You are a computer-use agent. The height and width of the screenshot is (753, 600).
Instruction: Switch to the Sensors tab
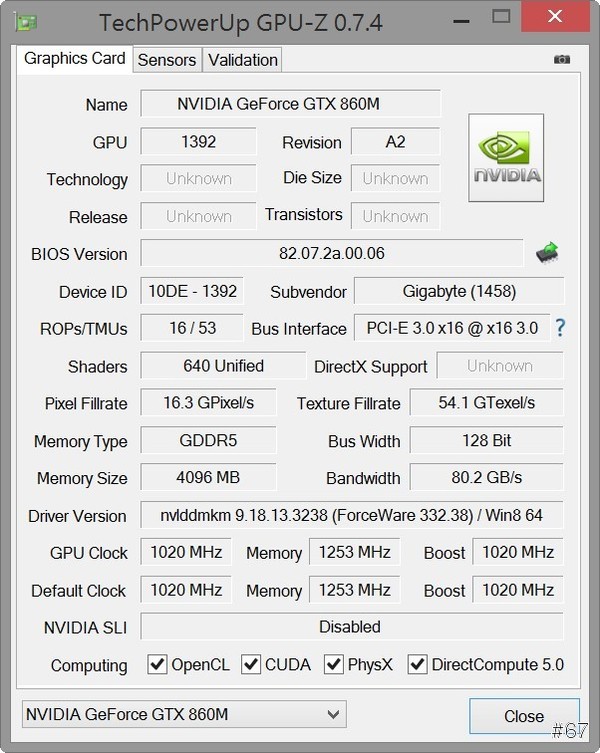click(x=167, y=60)
